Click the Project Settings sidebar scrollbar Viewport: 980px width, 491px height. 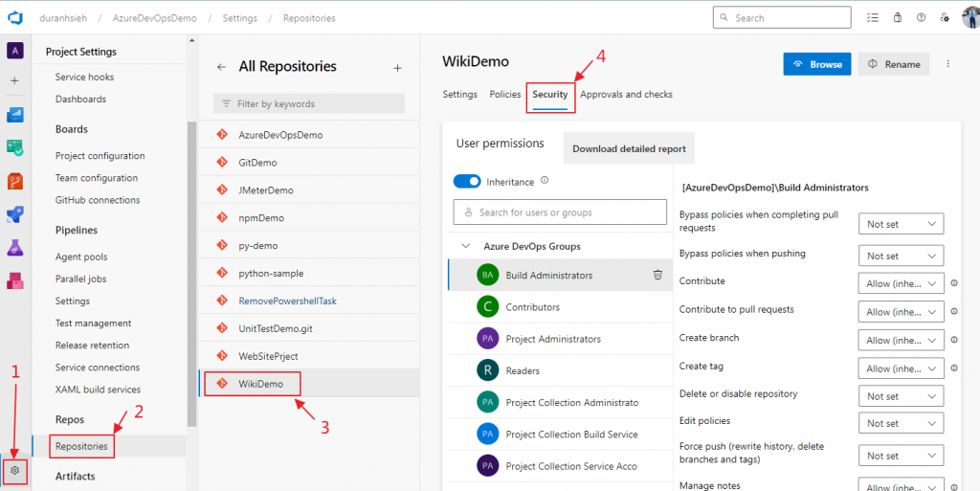pyautogui.click(x=191, y=274)
